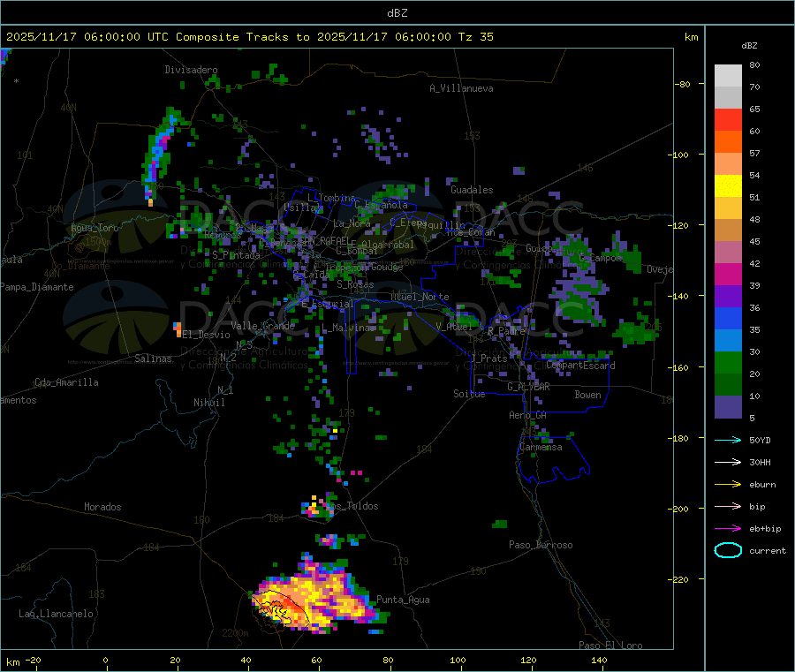
Task: Click the purple 36-39 dBZ swatch
Action: click(728, 297)
